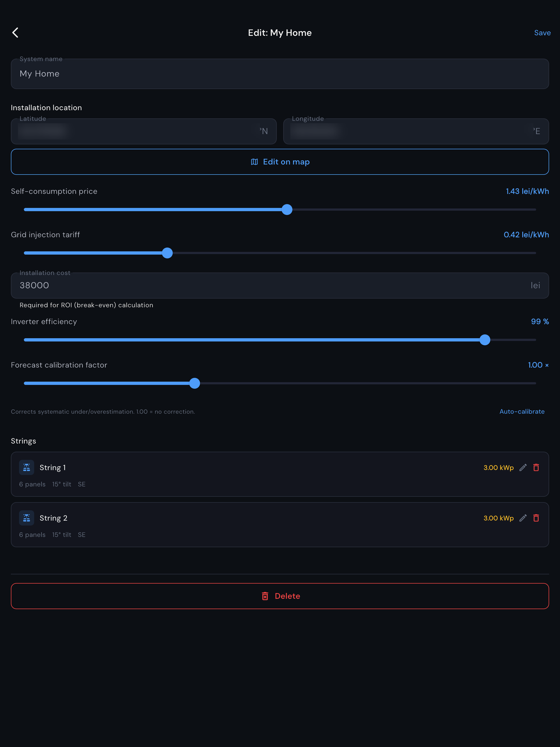Select the String 2 card title
The image size is (560, 747).
[x=53, y=518]
